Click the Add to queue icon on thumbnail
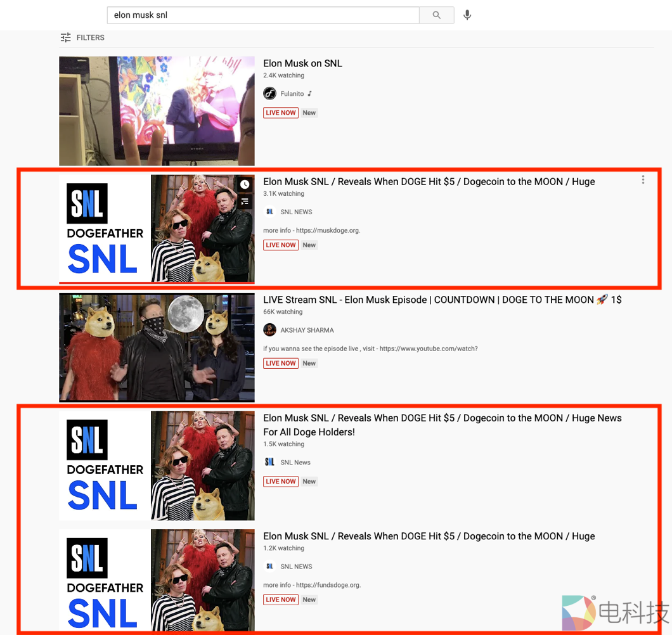Viewport: 672px width, 635px height. coord(245,202)
